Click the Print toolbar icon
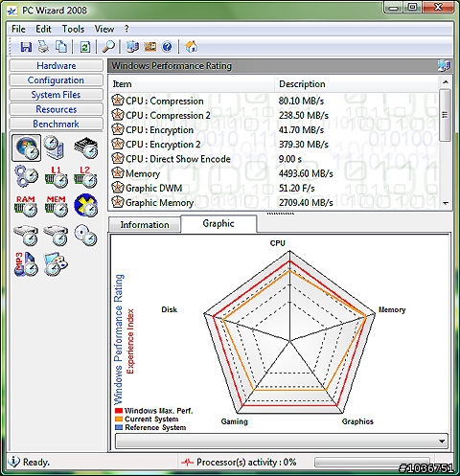 [x=43, y=47]
